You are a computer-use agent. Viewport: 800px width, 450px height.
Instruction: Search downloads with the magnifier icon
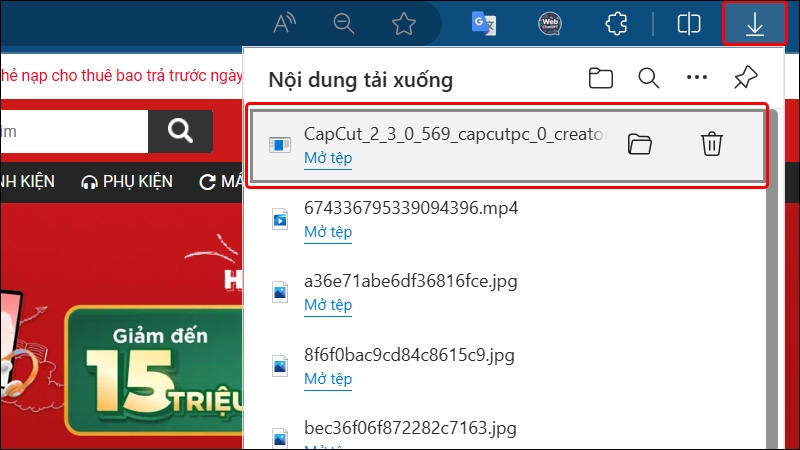pos(648,78)
